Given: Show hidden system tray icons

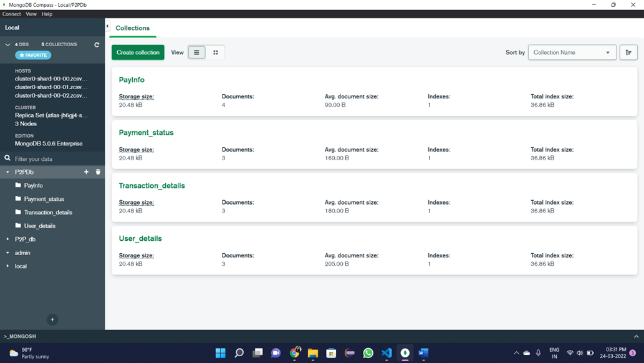Looking at the screenshot, I should pos(516,353).
